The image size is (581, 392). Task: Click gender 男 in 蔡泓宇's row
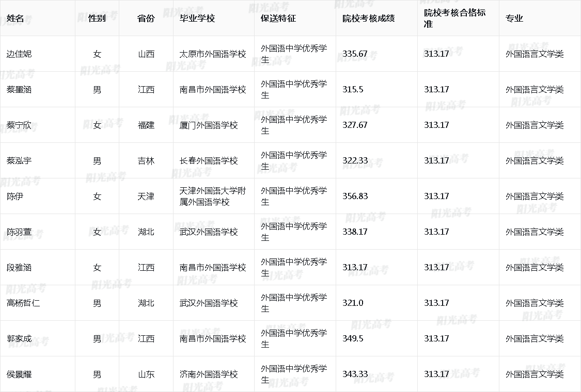click(x=97, y=160)
